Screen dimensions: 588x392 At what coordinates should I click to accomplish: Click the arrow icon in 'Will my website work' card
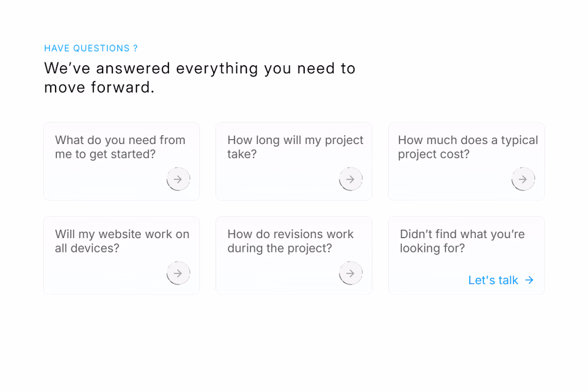coord(178,273)
